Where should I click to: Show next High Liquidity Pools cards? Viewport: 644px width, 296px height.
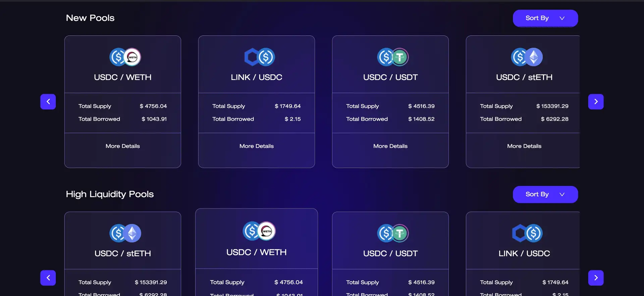coord(596,278)
